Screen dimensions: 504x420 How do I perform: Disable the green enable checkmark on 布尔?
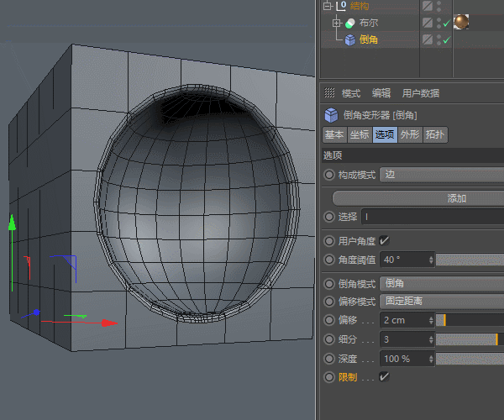point(447,24)
